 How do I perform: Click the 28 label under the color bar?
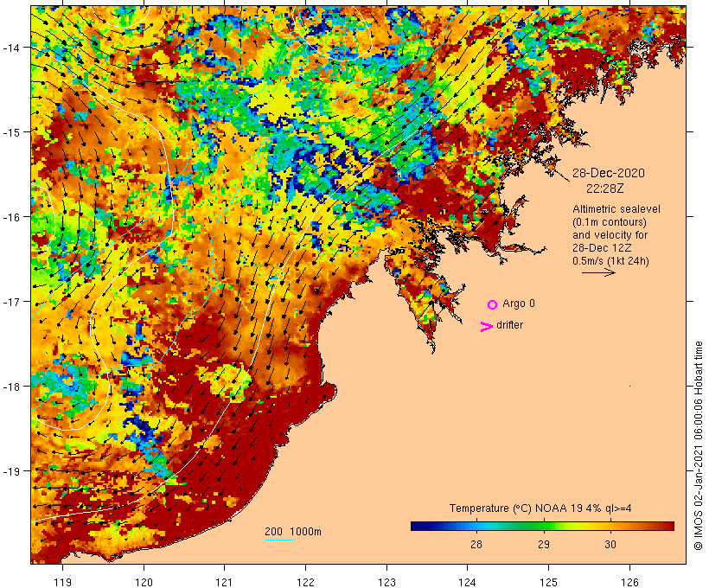tap(476, 545)
